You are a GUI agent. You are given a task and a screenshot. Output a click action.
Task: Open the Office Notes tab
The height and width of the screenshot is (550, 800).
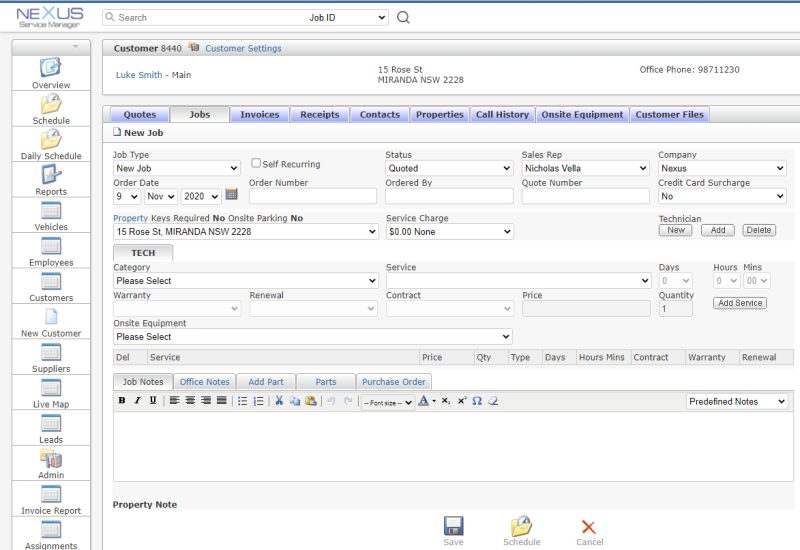click(x=205, y=382)
